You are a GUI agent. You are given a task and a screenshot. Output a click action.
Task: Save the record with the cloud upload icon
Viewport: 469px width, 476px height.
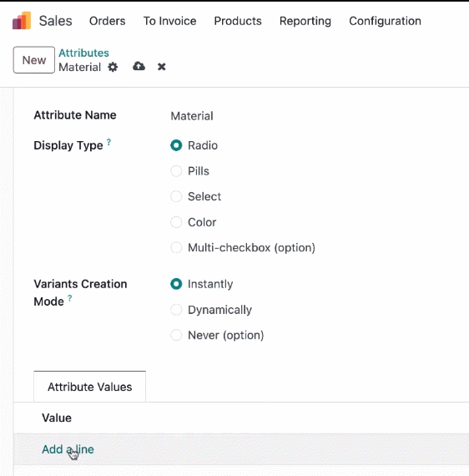click(139, 66)
